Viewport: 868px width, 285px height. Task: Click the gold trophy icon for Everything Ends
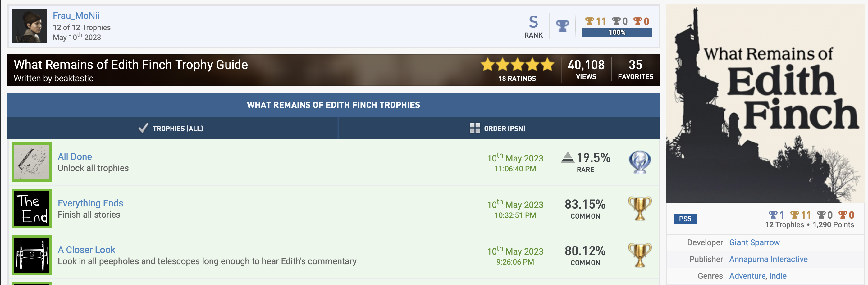coord(640,209)
